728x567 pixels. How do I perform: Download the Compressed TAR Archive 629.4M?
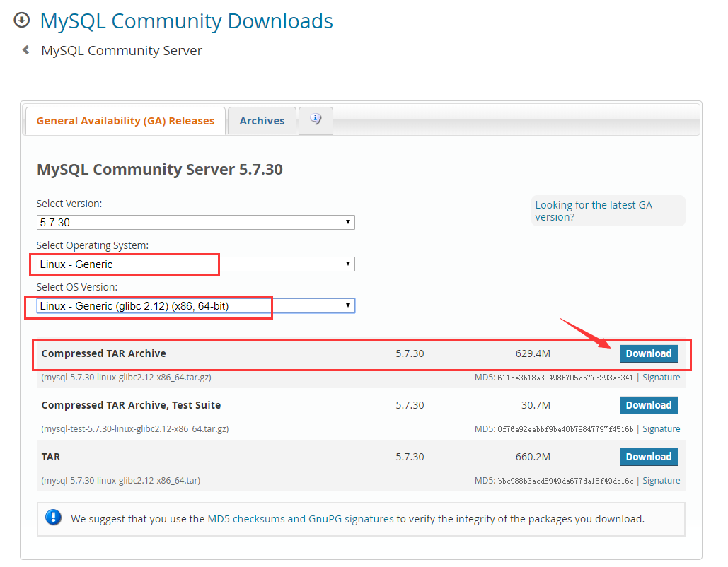(649, 353)
